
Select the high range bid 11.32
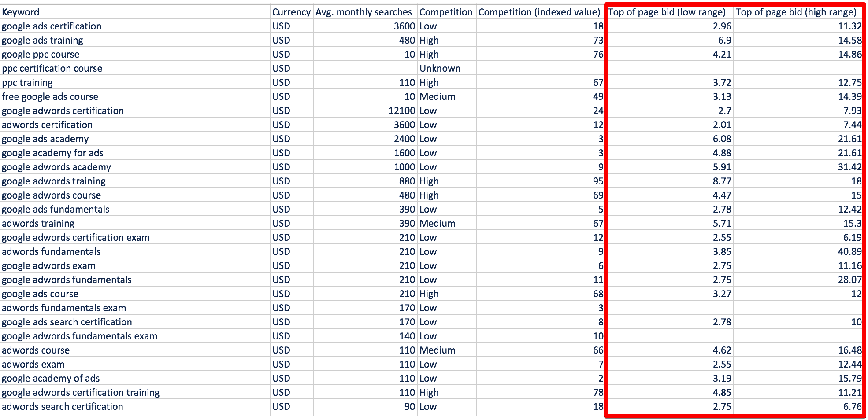pos(798,26)
